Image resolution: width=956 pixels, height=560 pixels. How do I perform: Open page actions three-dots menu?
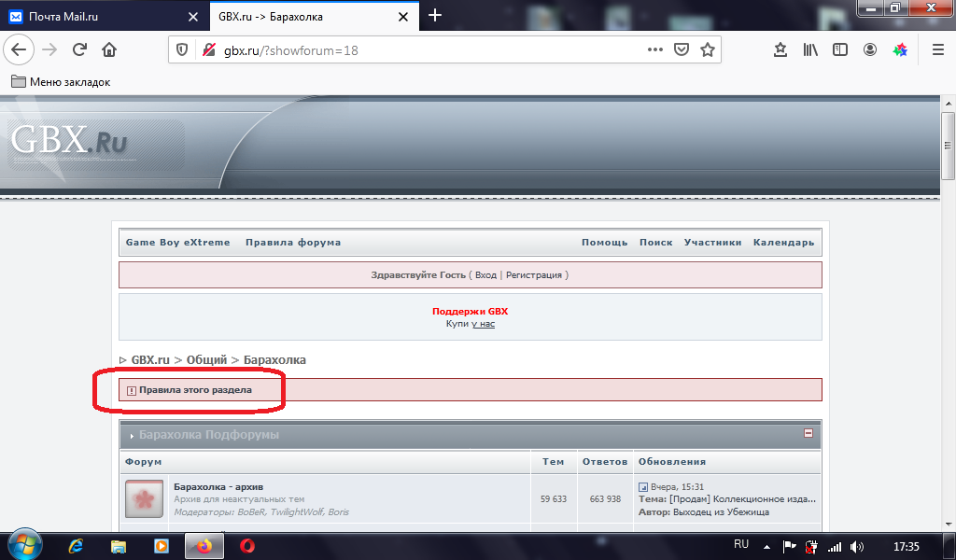point(654,50)
